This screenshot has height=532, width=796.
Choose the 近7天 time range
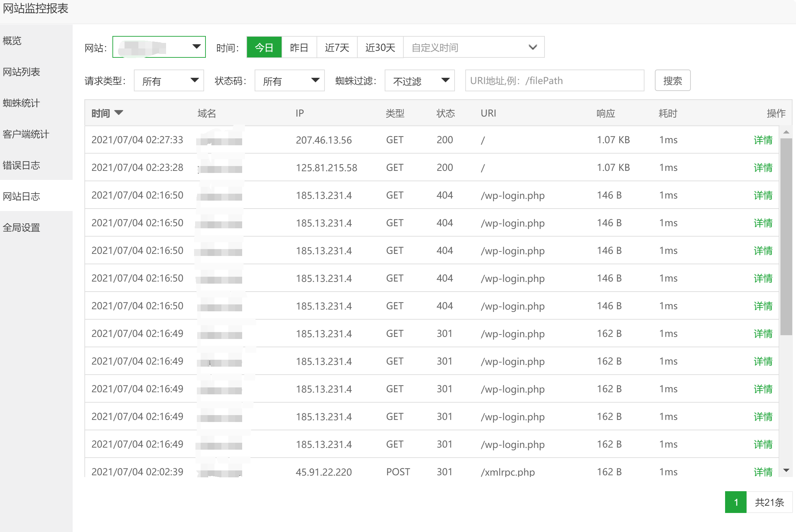[x=337, y=47]
